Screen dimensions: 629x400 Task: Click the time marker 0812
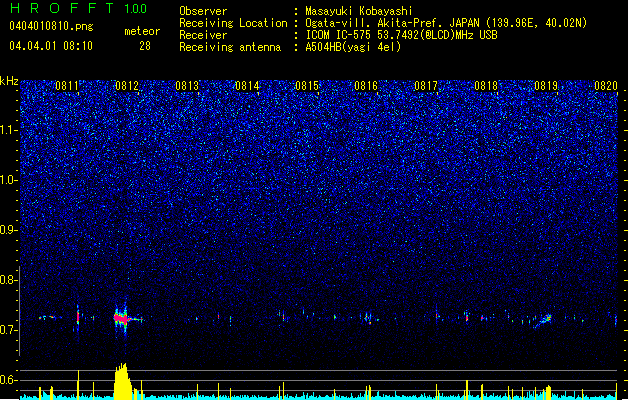(x=127, y=86)
